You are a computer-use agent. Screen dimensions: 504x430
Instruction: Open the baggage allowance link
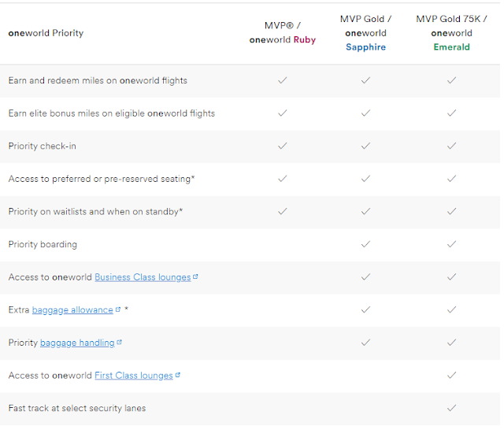pos(72,310)
